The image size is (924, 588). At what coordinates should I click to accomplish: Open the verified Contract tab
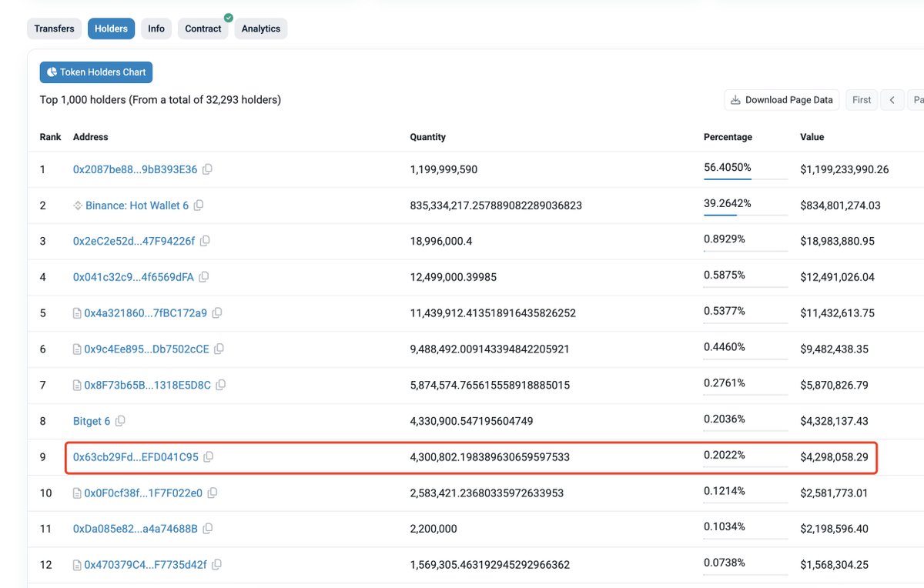[x=203, y=28]
